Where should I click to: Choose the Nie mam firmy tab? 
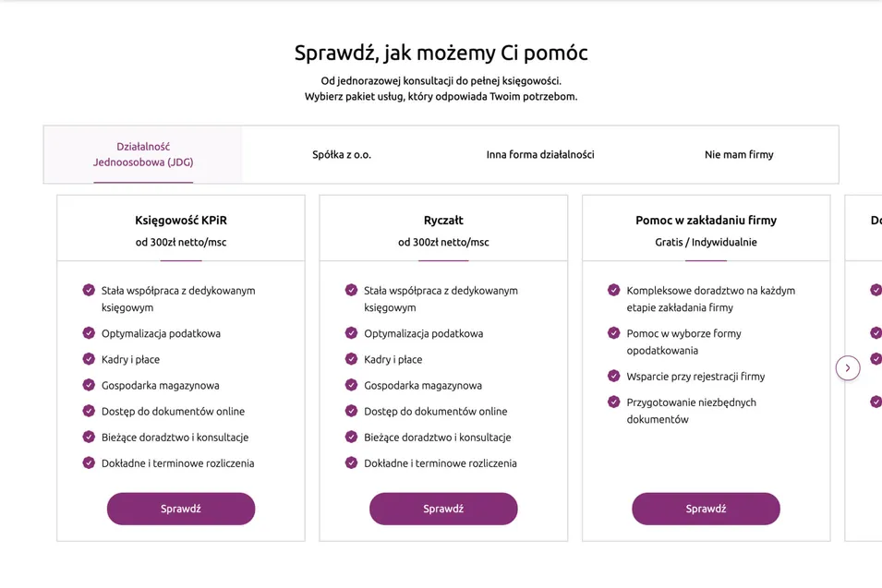click(739, 155)
